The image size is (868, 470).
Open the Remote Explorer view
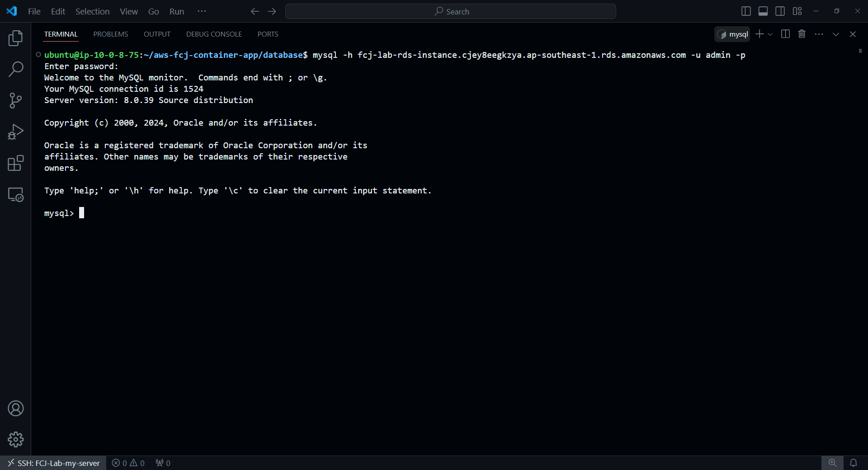click(15, 195)
